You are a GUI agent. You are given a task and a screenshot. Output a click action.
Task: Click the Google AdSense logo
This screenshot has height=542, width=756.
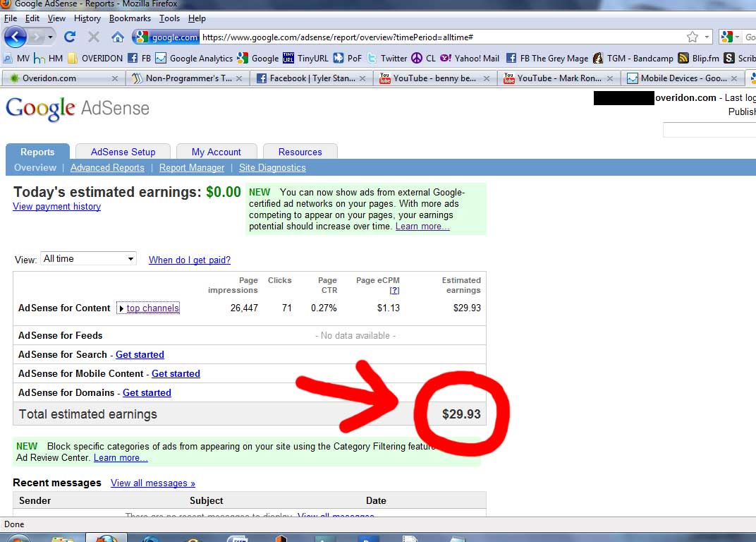click(x=78, y=109)
